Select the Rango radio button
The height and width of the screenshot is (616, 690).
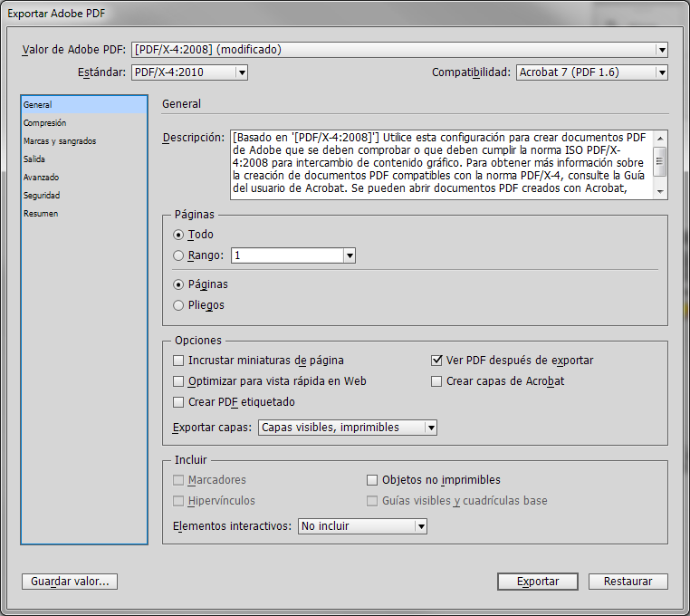point(178,256)
